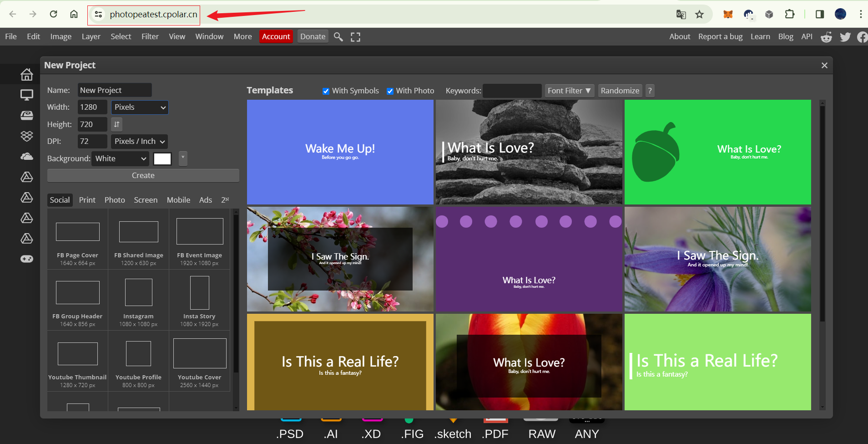The width and height of the screenshot is (868, 444).
Task: Navigate browser back arrow
Action: coord(13,14)
